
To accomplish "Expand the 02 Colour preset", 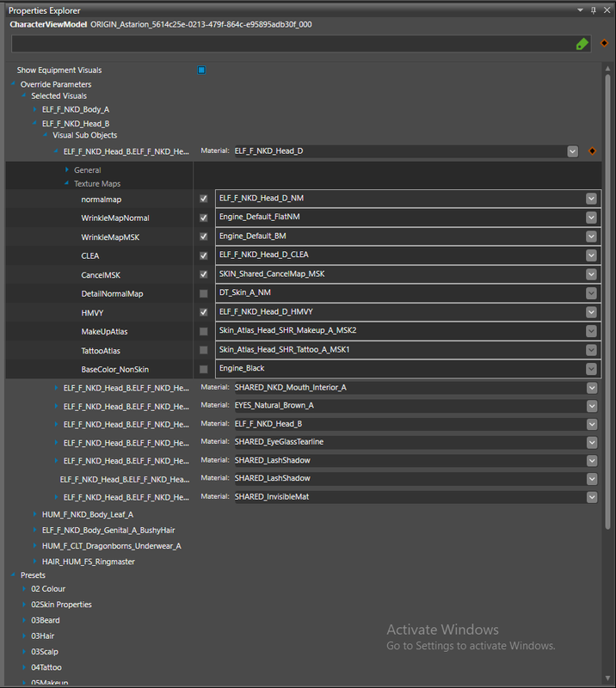I will point(24,589).
